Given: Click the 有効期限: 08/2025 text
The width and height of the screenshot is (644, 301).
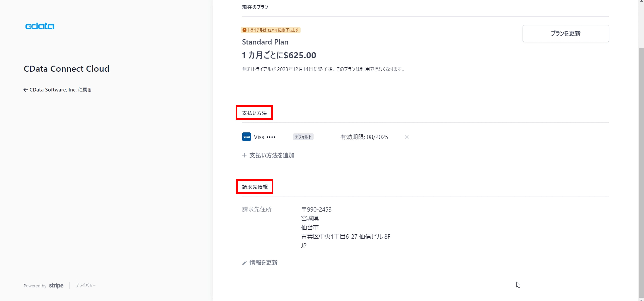Looking at the screenshot, I should [364, 137].
